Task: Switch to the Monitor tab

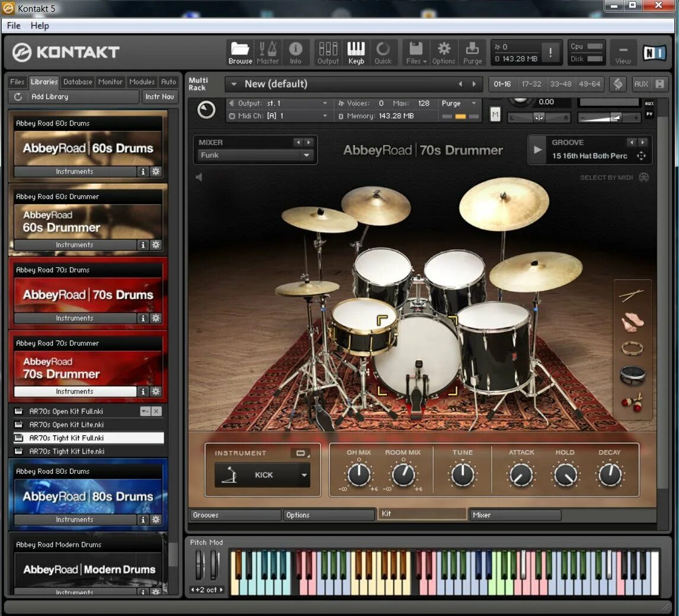Action: tap(110, 82)
